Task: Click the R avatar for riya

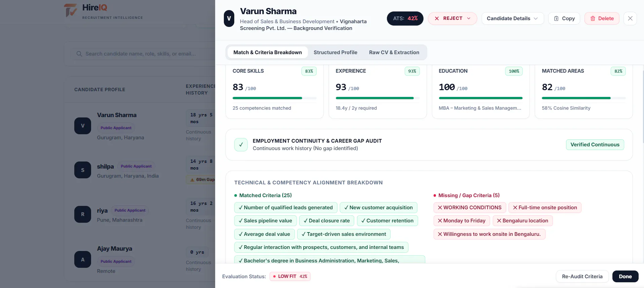Action: [83, 214]
